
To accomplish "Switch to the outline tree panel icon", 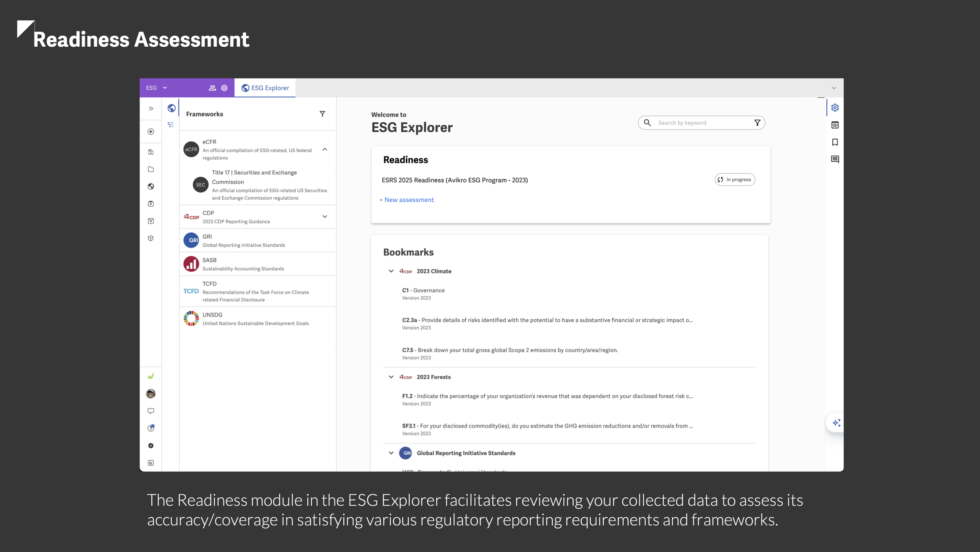I will tap(171, 125).
